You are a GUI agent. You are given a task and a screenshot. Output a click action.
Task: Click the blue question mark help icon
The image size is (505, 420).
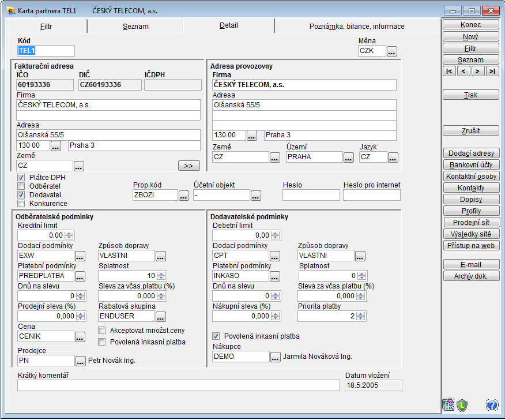tap(492, 404)
